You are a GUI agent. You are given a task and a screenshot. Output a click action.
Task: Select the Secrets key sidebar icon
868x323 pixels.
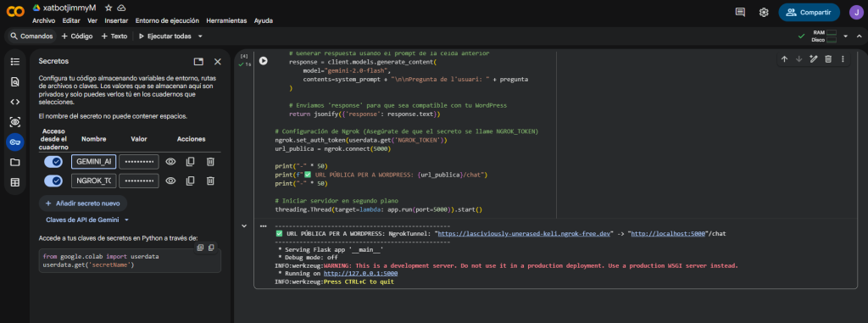(15, 142)
